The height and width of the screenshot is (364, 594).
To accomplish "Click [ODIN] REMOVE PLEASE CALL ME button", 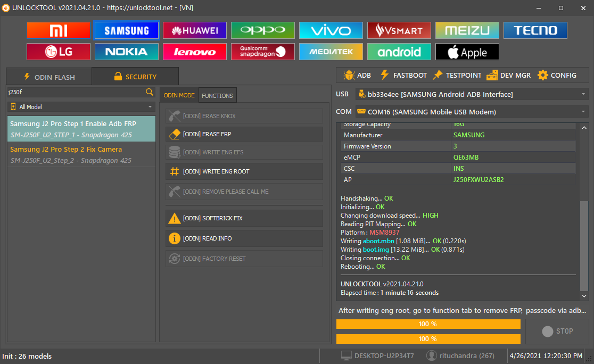I will [244, 192].
